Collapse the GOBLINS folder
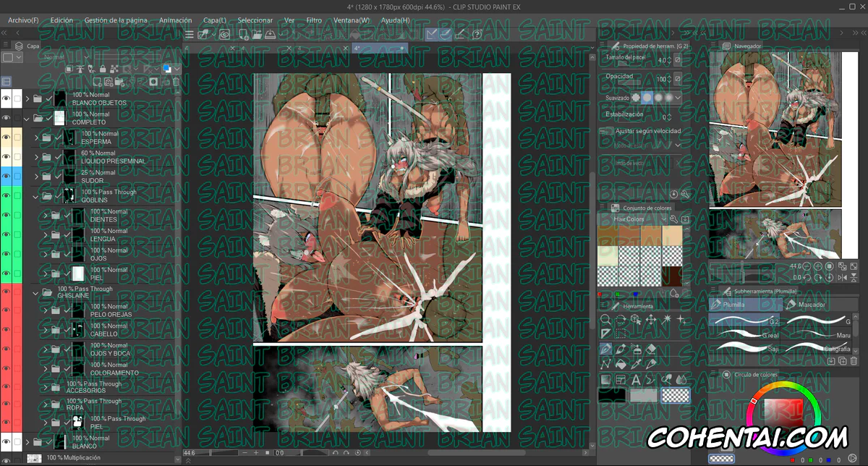This screenshot has width=868, height=466. [36, 196]
